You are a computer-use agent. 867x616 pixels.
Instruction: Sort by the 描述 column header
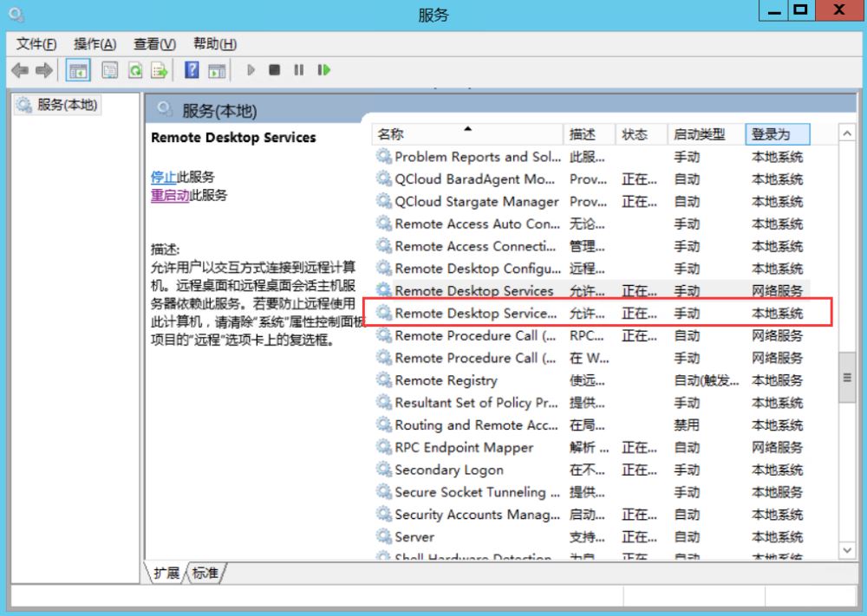click(590, 134)
